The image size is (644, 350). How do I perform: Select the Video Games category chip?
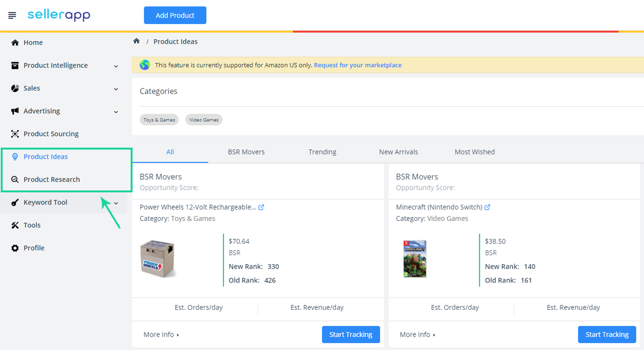(x=204, y=120)
